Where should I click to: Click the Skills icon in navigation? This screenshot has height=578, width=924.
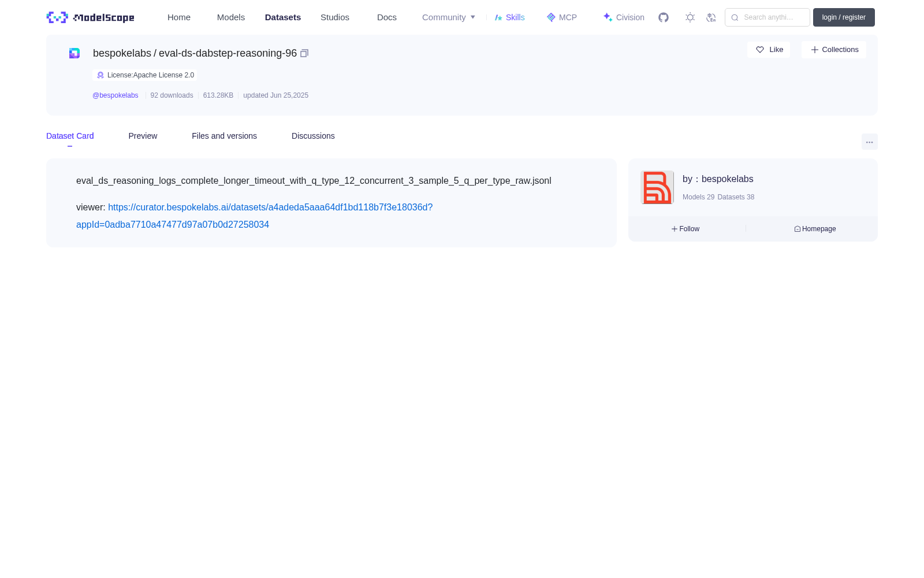pyautogui.click(x=498, y=17)
